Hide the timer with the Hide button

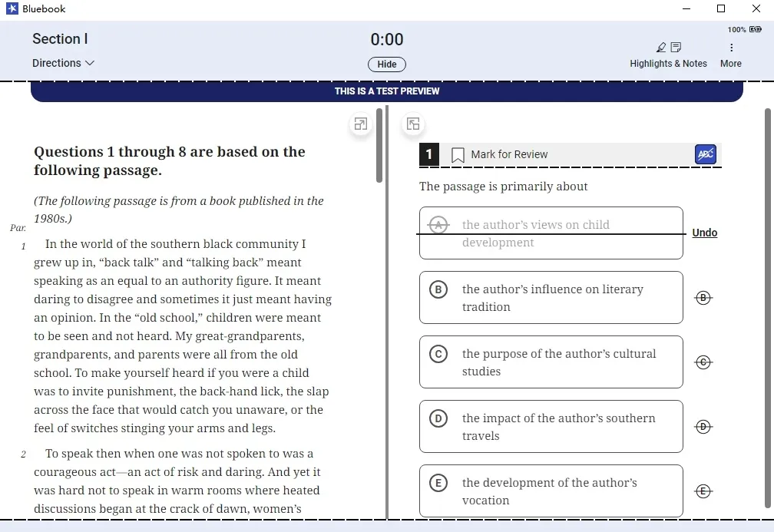point(387,64)
